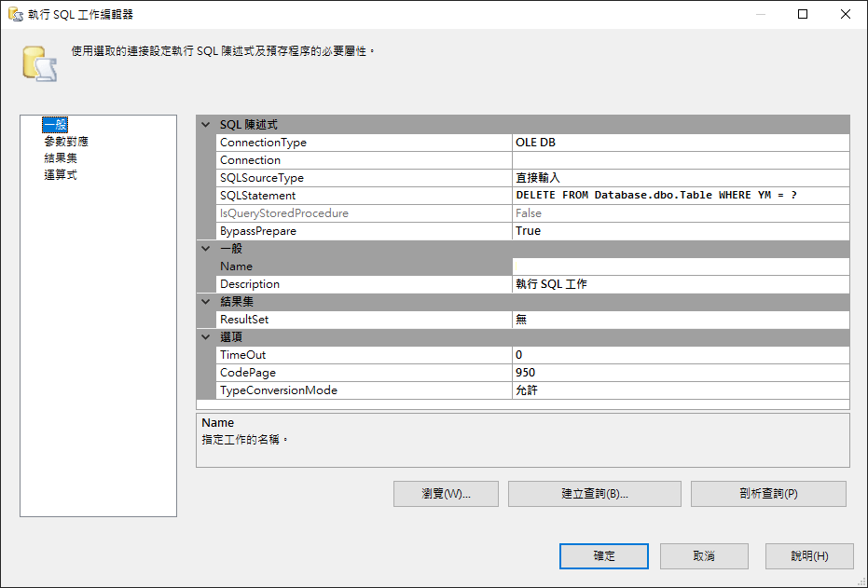Click the 瀏覽(W)... button

pos(446,494)
